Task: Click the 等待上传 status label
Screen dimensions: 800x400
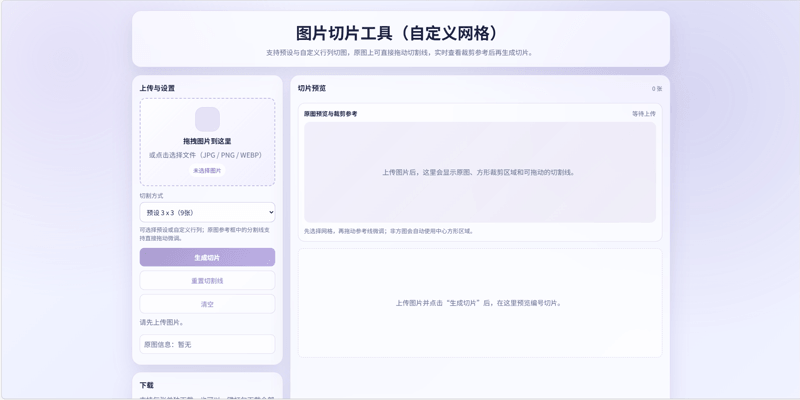Action: coord(644,114)
